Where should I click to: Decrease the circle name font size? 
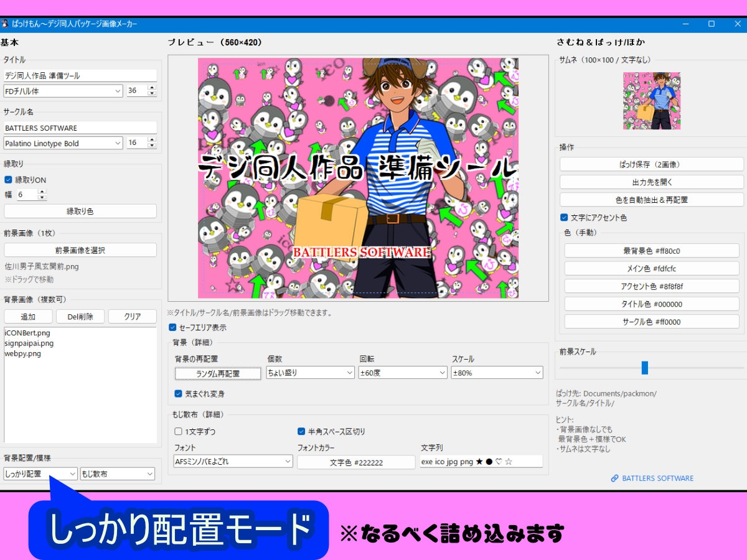152,146
